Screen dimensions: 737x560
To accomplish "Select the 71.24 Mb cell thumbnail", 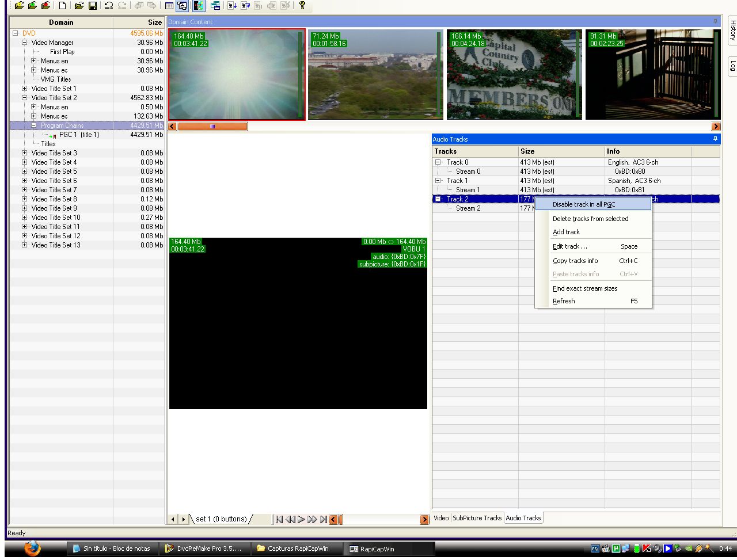I will [375, 75].
